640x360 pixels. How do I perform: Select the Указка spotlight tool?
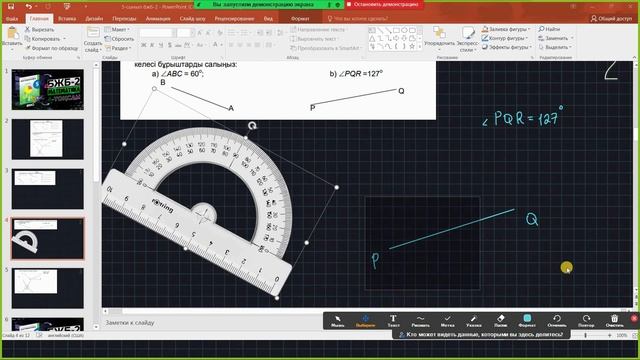pyautogui.click(x=473, y=321)
